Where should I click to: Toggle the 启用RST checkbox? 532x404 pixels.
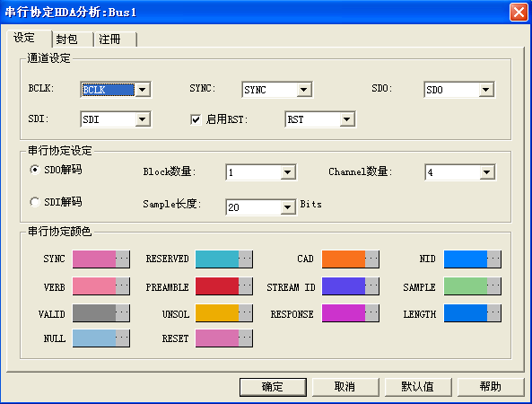pyautogui.click(x=196, y=119)
